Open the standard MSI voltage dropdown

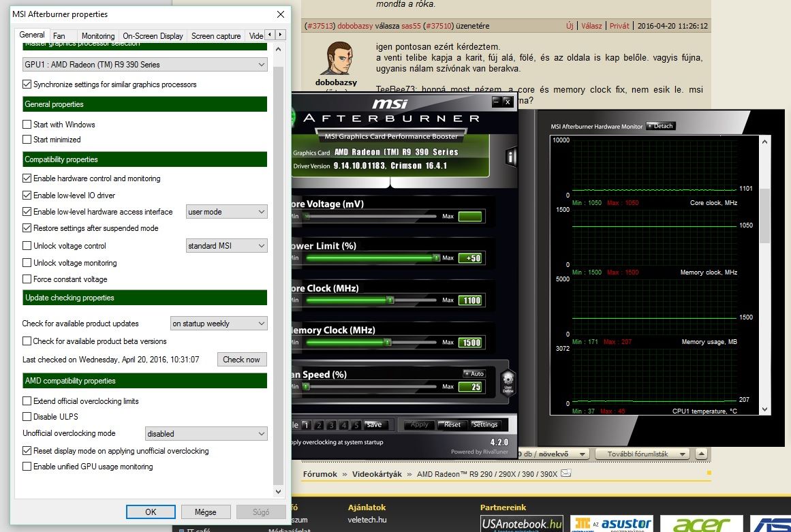[x=226, y=246]
